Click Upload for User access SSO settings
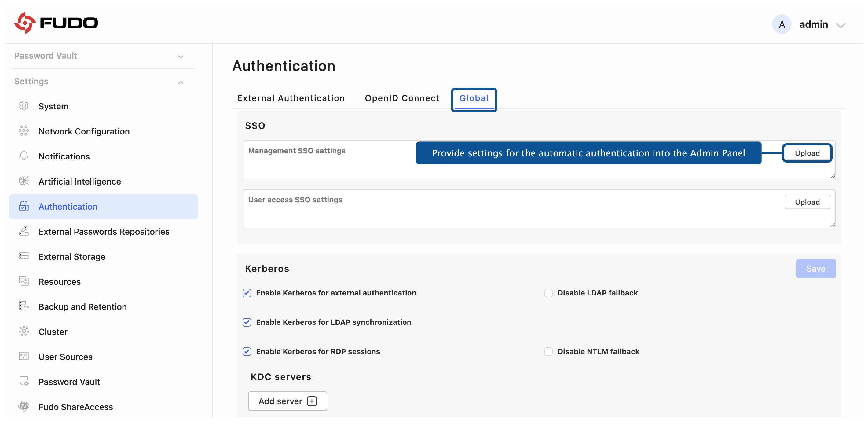 pyautogui.click(x=807, y=202)
